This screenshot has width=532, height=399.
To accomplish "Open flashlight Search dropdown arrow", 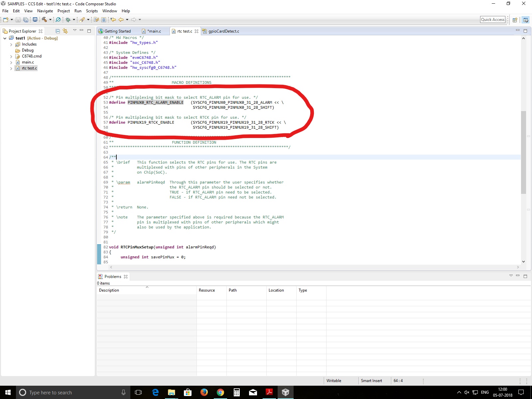I will click(x=88, y=20).
